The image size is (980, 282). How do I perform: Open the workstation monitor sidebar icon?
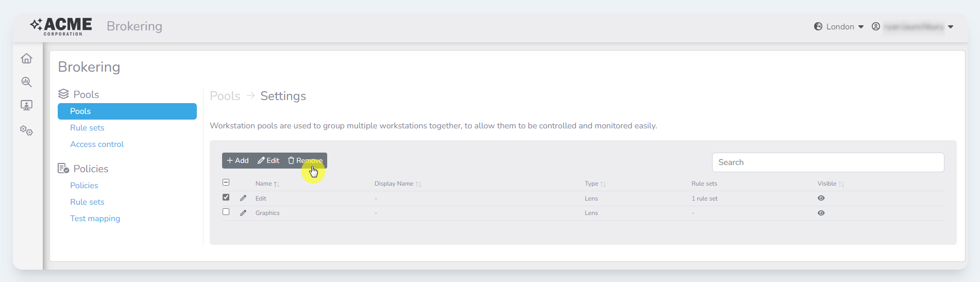click(26, 105)
